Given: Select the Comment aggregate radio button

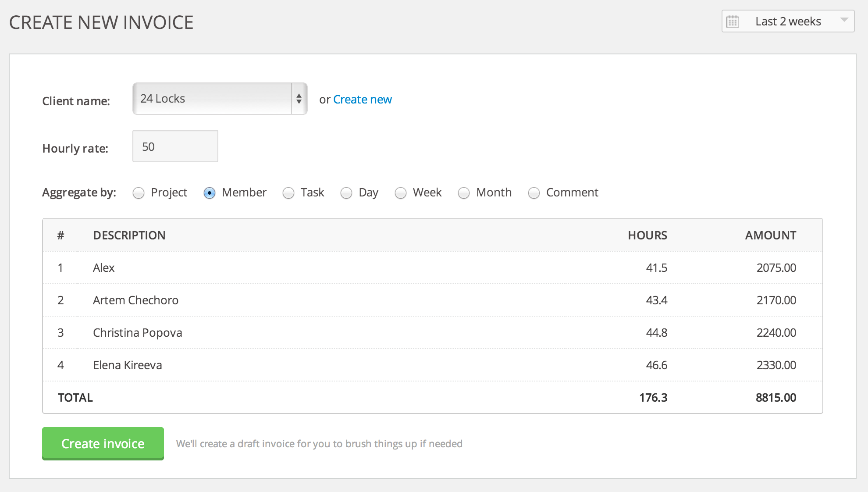Looking at the screenshot, I should [x=534, y=192].
